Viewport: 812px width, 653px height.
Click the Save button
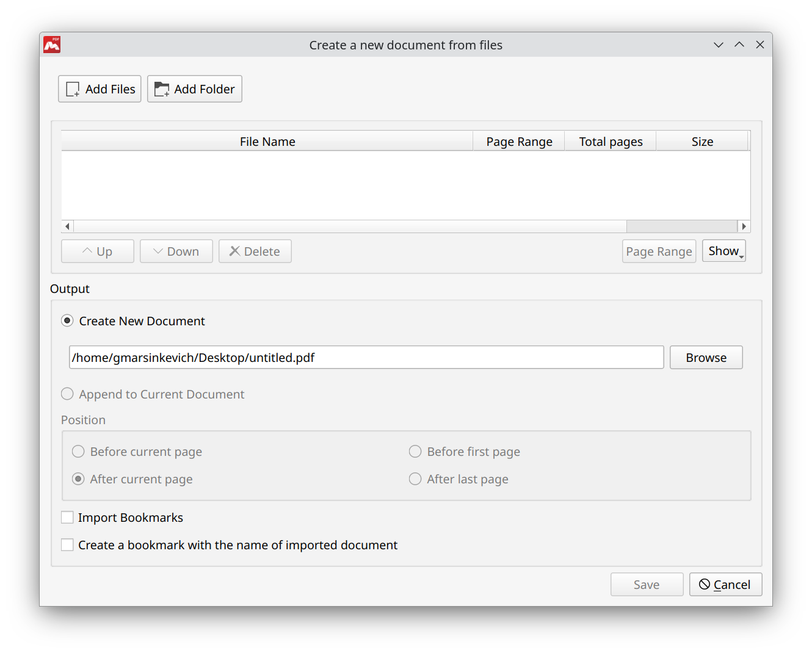[x=647, y=584]
